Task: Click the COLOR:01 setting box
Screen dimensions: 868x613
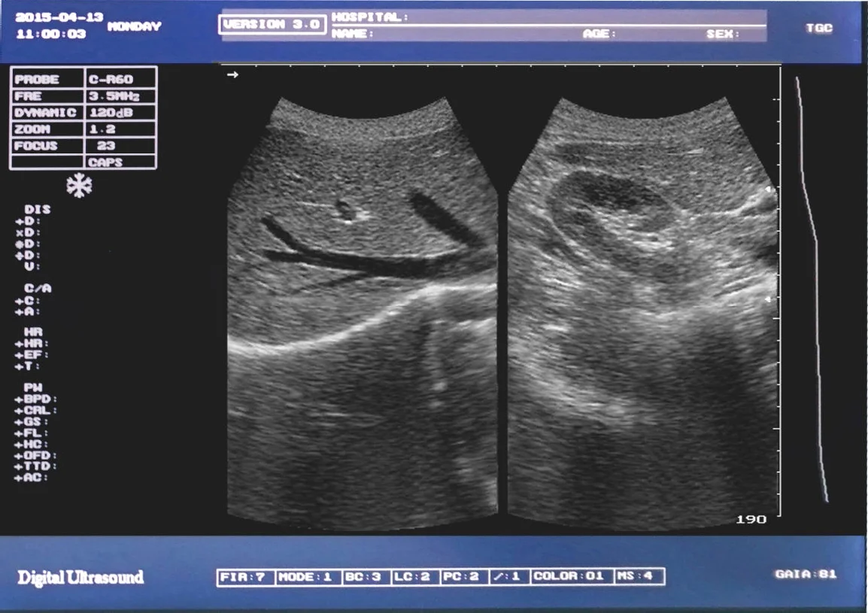Action: click(572, 576)
